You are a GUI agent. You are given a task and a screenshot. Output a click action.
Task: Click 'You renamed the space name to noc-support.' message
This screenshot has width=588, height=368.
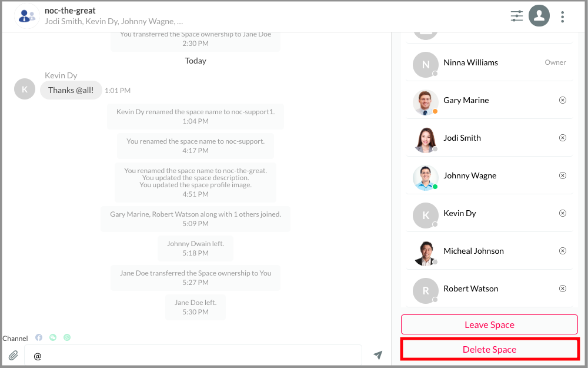click(195, 145)
